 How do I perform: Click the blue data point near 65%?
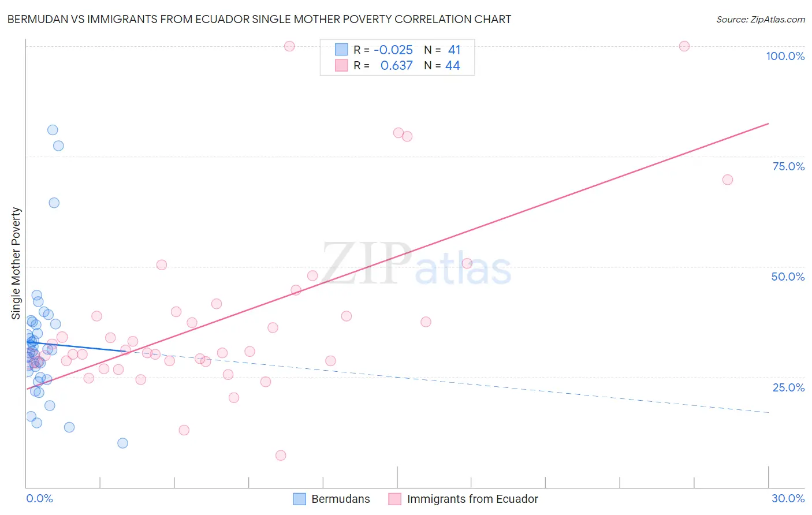(54, 203)
